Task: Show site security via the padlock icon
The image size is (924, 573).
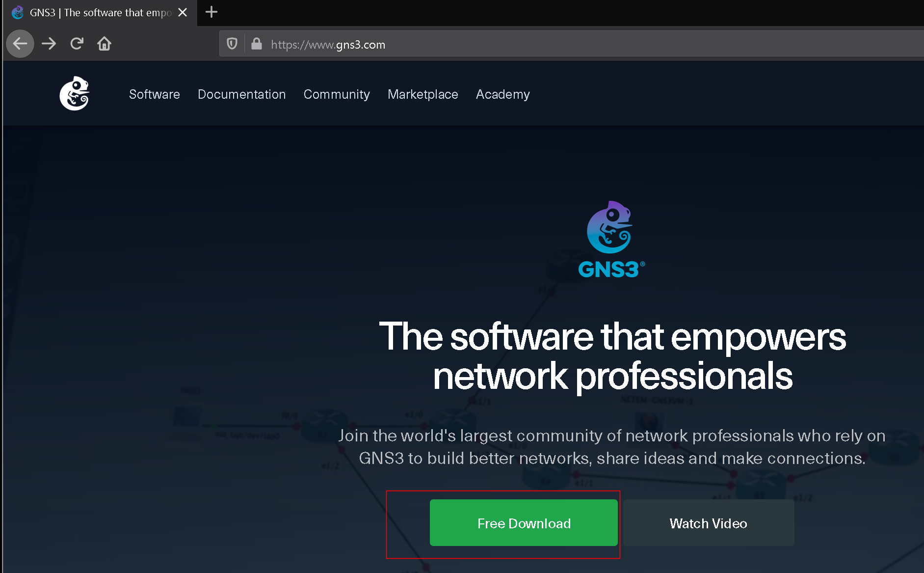Action: coord(256,44)
